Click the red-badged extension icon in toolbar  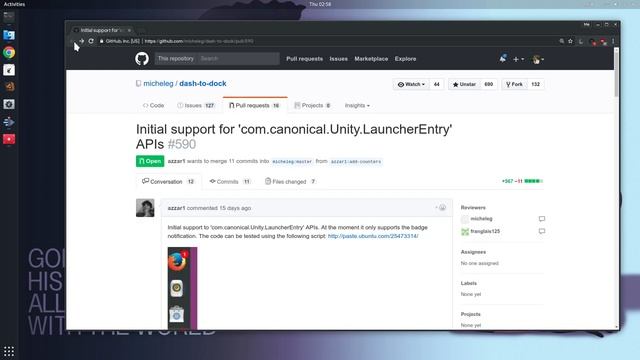coord(593,41)
